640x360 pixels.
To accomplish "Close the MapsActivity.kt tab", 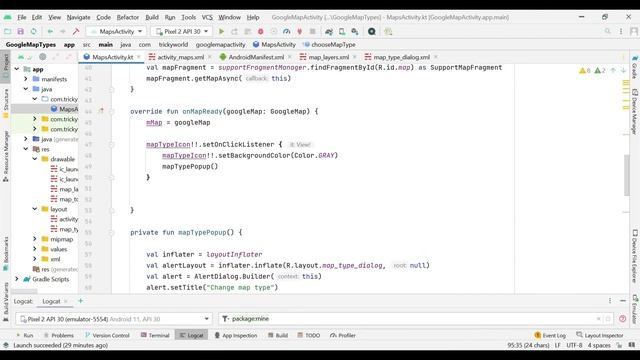I will (139, 57).
